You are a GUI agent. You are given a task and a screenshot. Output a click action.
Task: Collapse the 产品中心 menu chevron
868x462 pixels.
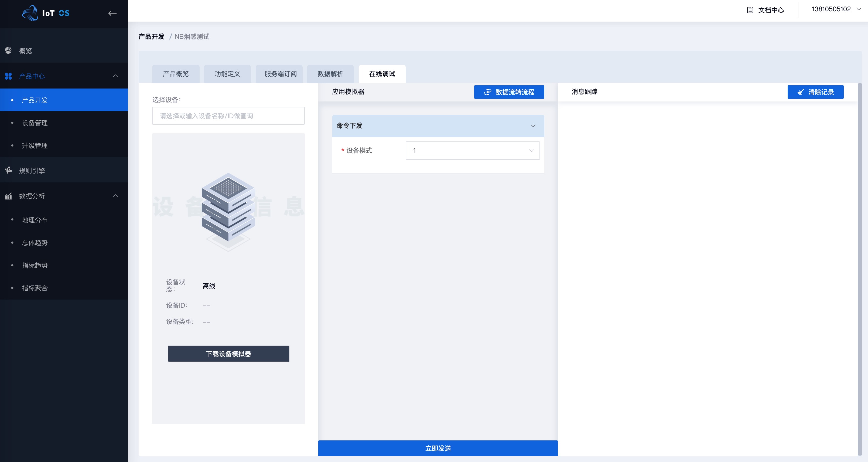[x=115, y=76]
